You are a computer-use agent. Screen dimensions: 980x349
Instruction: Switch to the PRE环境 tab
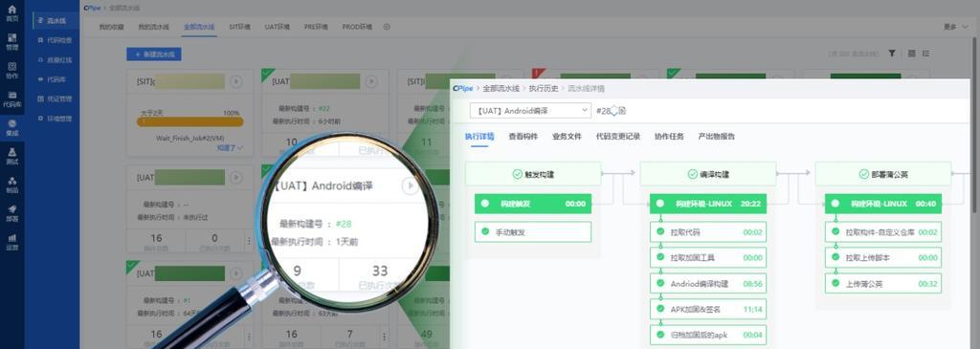(316, 27)
